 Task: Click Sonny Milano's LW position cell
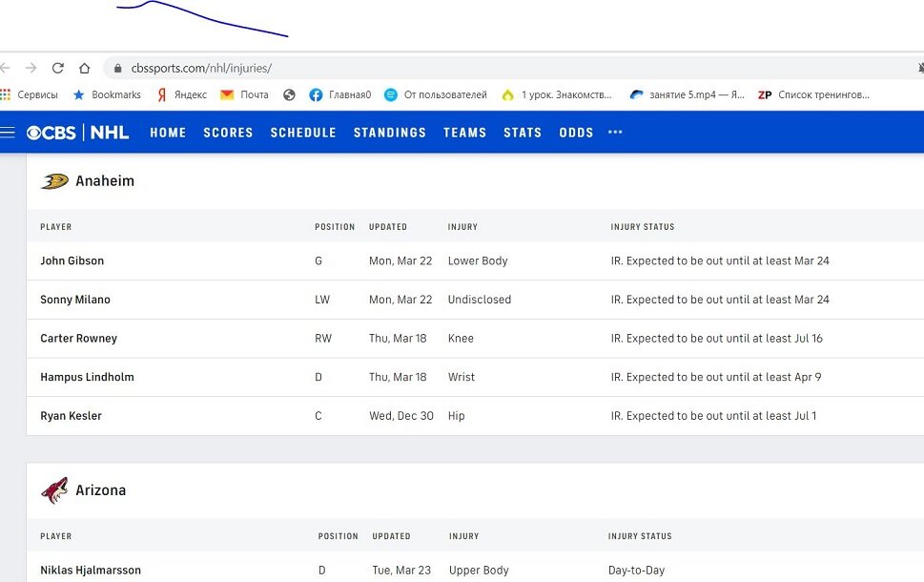click(322, 300)
